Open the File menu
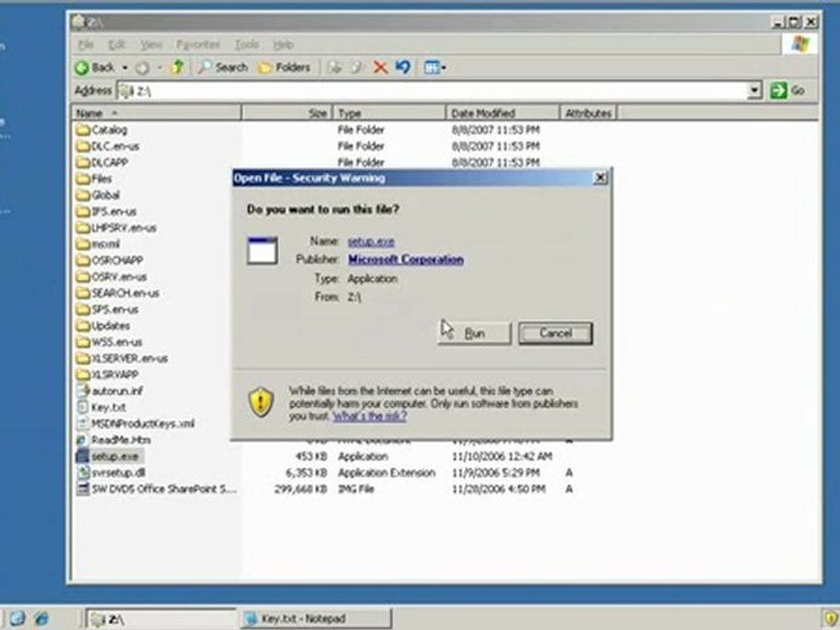Viewport: 840px width, 630px height. click(86, 45)
